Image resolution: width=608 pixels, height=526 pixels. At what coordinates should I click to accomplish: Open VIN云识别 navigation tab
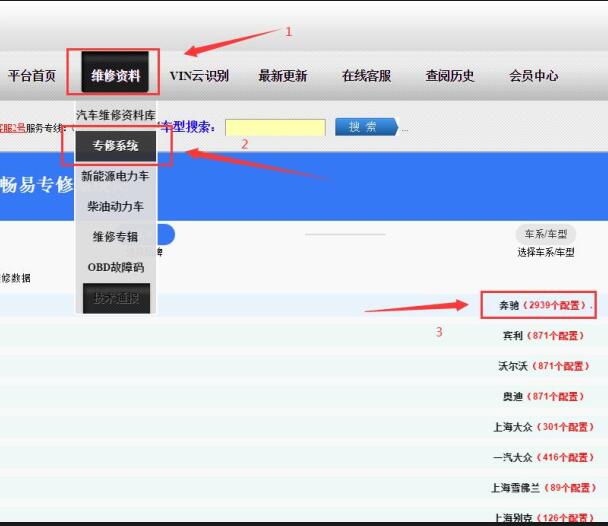[199, 75]
